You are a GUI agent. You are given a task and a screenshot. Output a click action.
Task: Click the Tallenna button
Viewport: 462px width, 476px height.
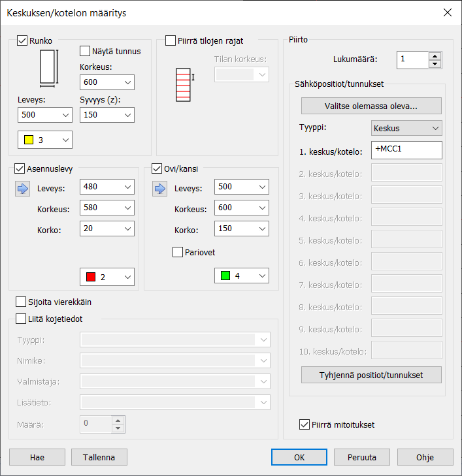99,457
